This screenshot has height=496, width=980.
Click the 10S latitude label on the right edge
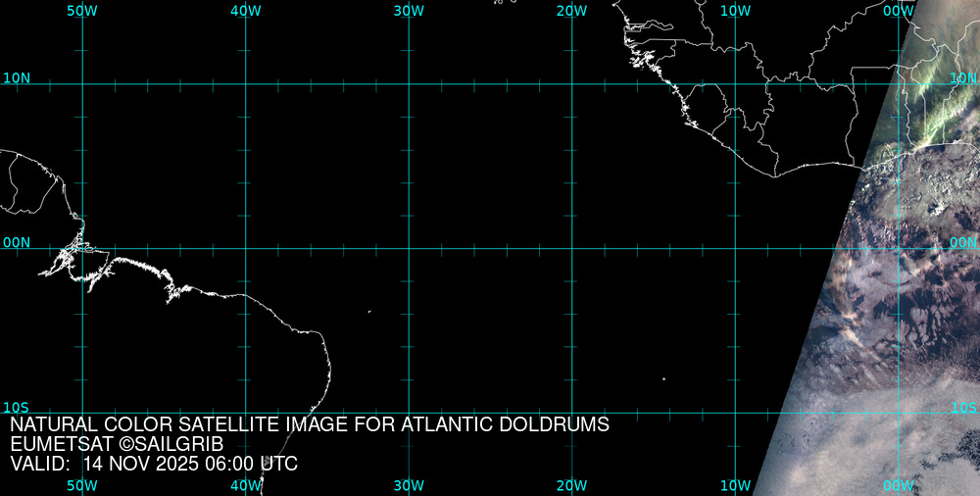point(963,407)
